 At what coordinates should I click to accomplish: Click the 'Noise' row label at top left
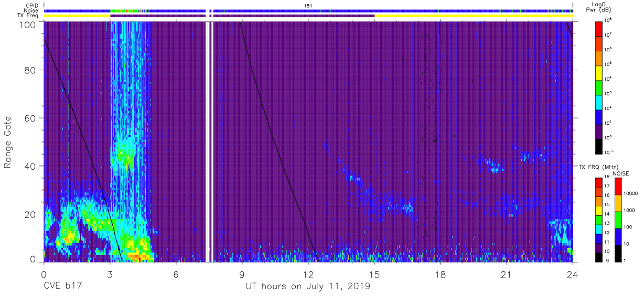pos(31,10)
